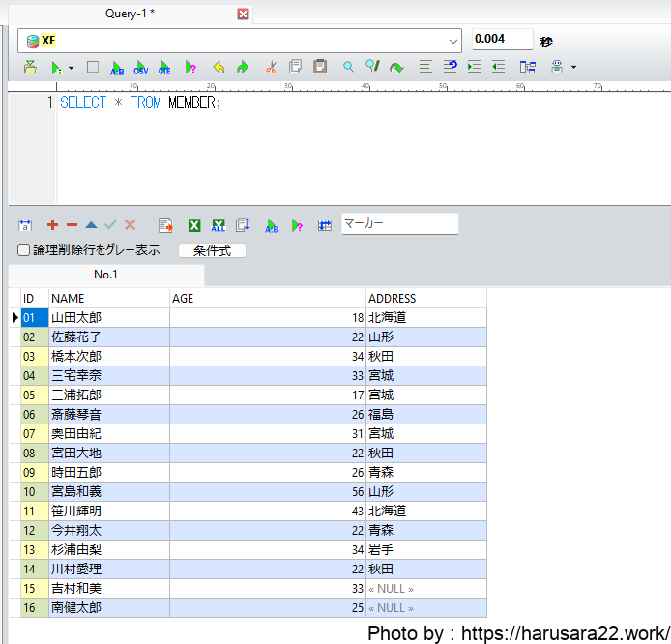This screenshot has width=671, height=644.
Task: Click the CSV export run icon
Action: click(x=141, y=68)
